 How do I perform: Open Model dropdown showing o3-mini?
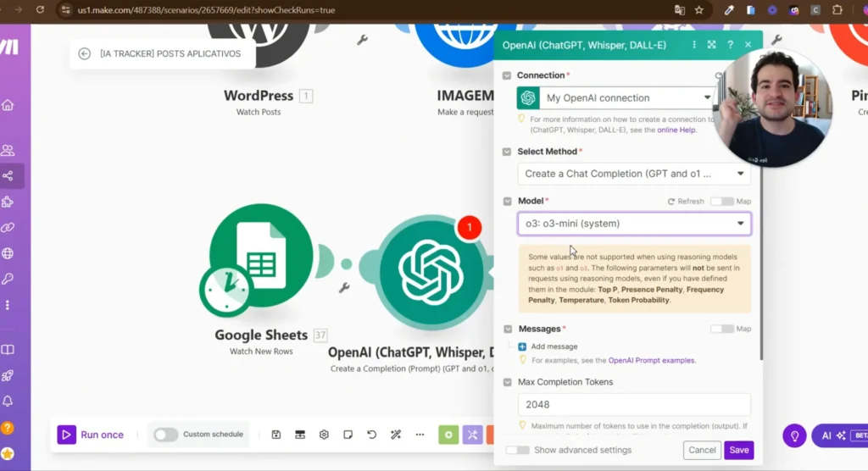click(634, 224)
